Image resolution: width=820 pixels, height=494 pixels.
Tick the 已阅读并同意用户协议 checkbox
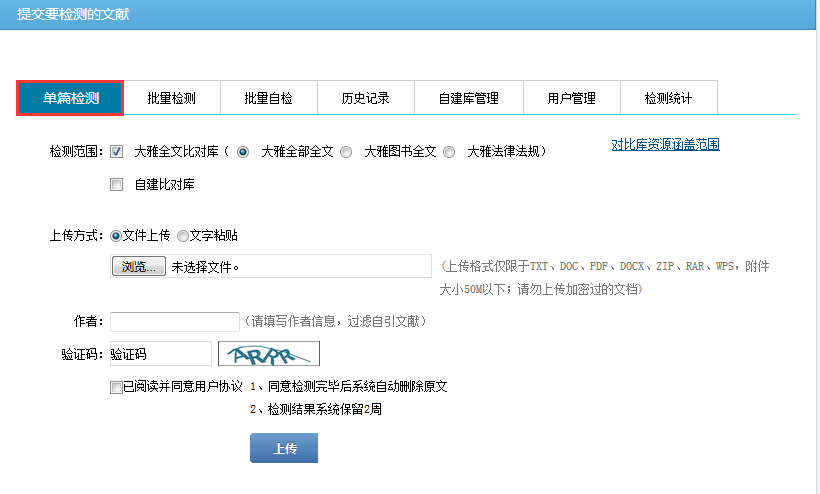coord(117,387)
